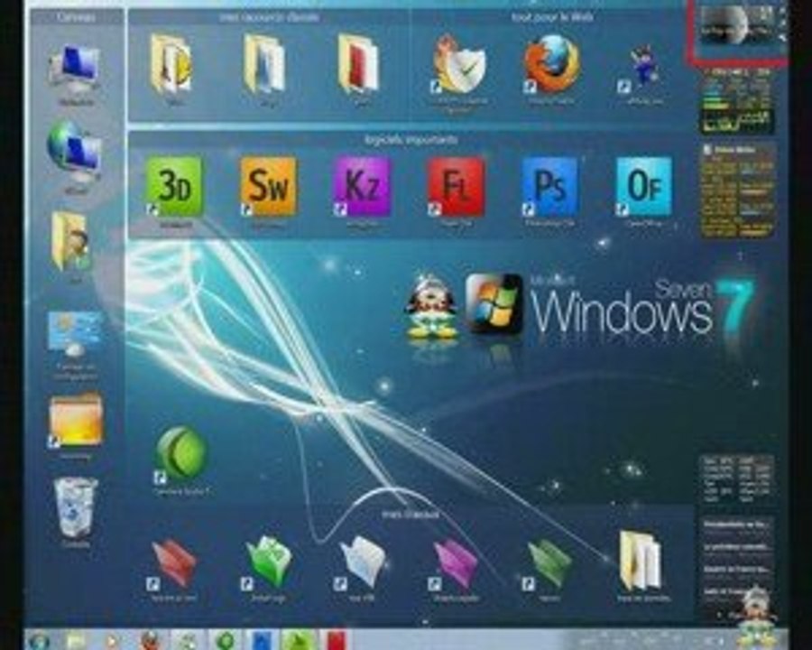Launch the green 3D application shortcut
Image resolution: width=812 pixels, height=650 pixels.
[173, 187]
